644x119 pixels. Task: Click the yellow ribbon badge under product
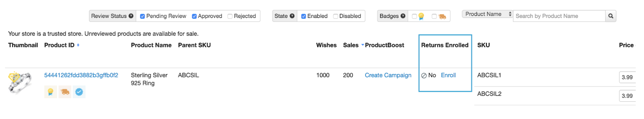tap(50, 92)
